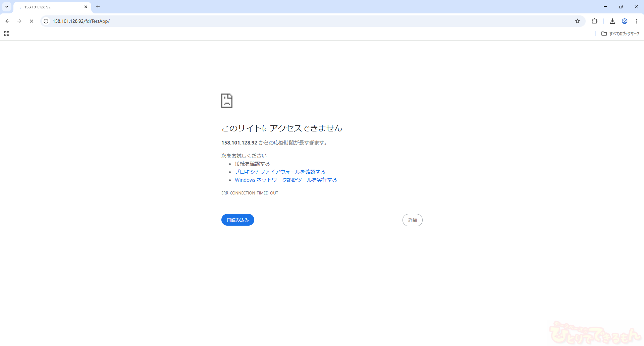Click the forward navigation arrow
This screenshot has width=644, height=346.
pyautogui.click(x=19, y=21)
